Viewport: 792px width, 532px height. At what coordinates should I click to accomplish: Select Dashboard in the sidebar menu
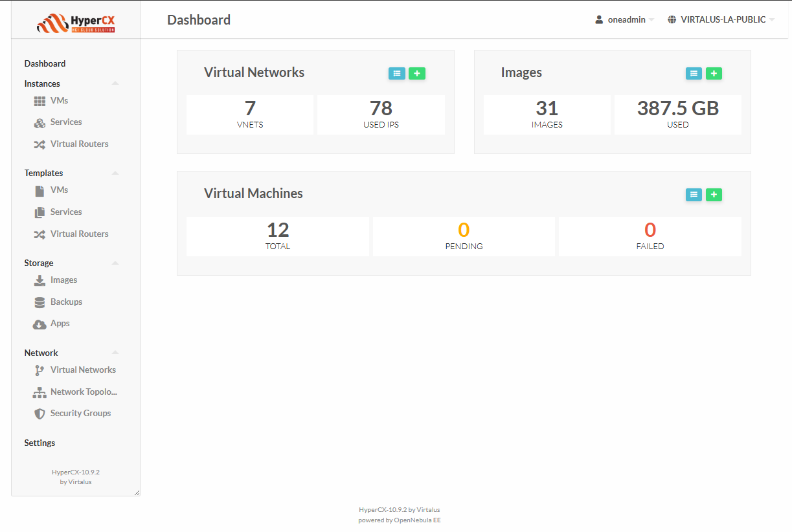click(45, 63)
